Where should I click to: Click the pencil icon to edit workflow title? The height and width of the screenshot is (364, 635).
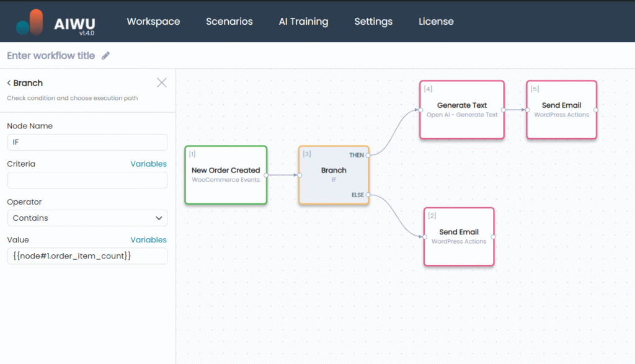(105, 55)
